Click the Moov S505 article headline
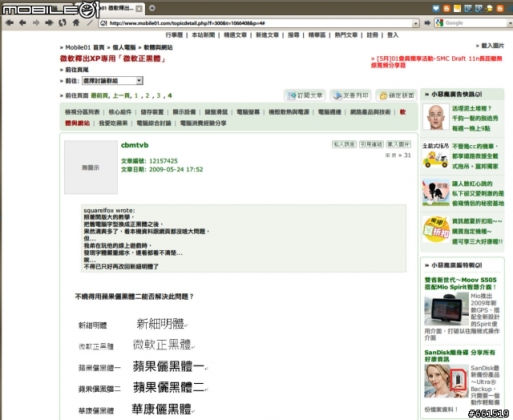The height and width of the screenshot is (420, 513). [x=461, y=283]
